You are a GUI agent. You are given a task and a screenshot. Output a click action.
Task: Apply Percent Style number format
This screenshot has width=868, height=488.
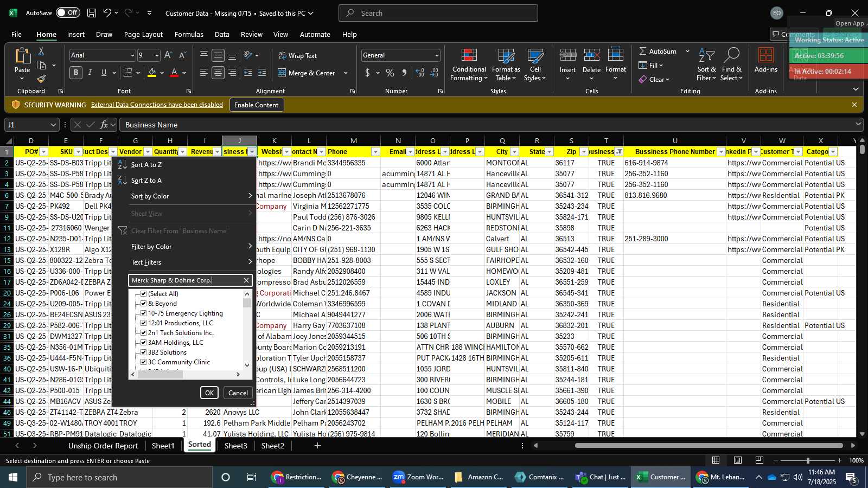point(390,73)
